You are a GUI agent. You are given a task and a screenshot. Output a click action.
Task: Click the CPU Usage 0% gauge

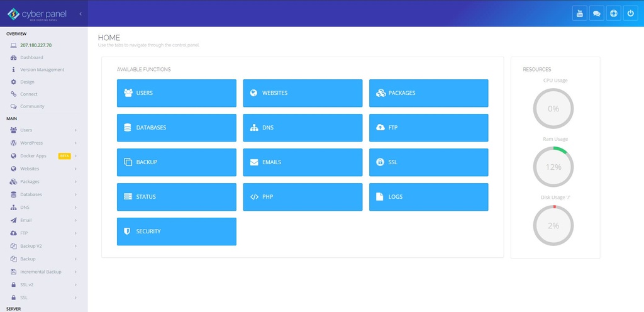553,109
